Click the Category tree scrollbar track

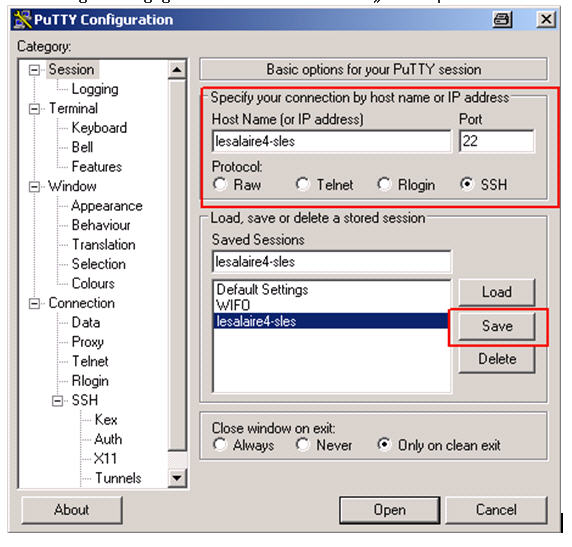tap(177, 265)
